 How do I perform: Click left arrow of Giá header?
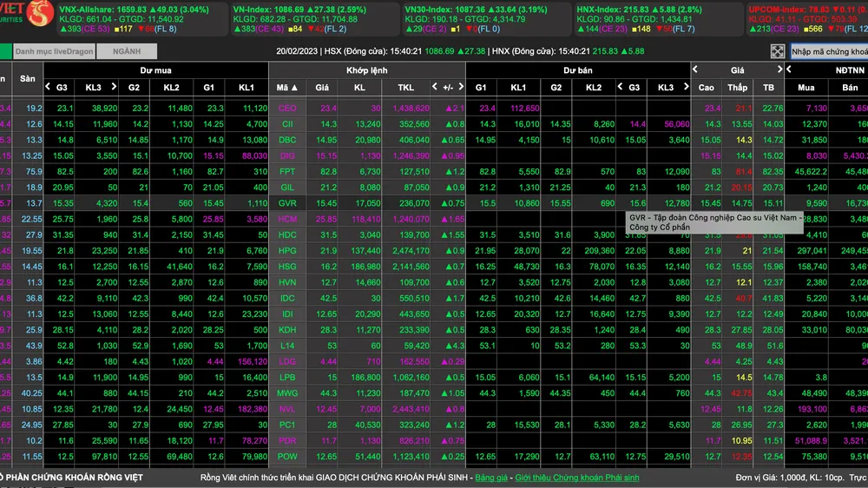tap(695, 69)
